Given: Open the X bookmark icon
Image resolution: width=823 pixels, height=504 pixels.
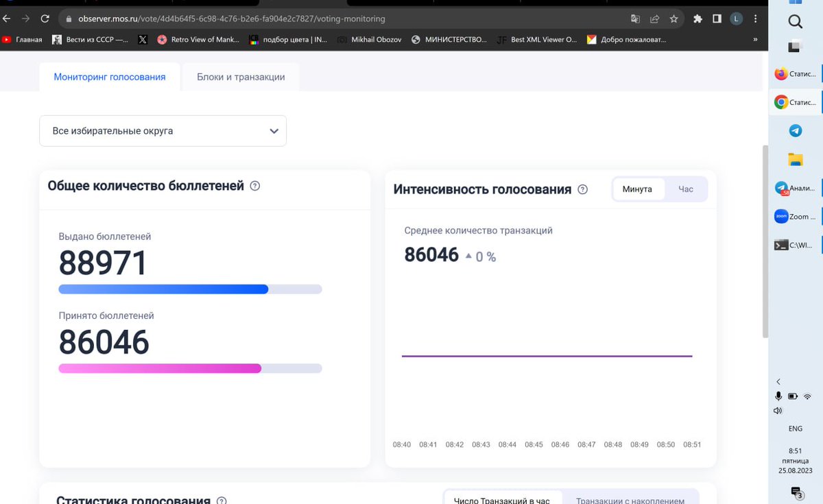Looking at the screenshot, I should tap(143, 40).
